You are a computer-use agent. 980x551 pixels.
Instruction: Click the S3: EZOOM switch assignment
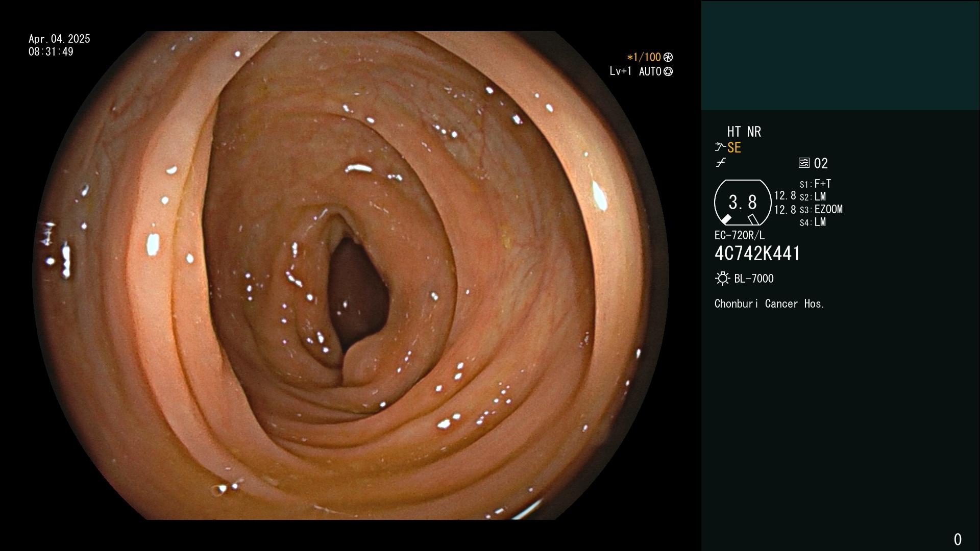[821, 209]
